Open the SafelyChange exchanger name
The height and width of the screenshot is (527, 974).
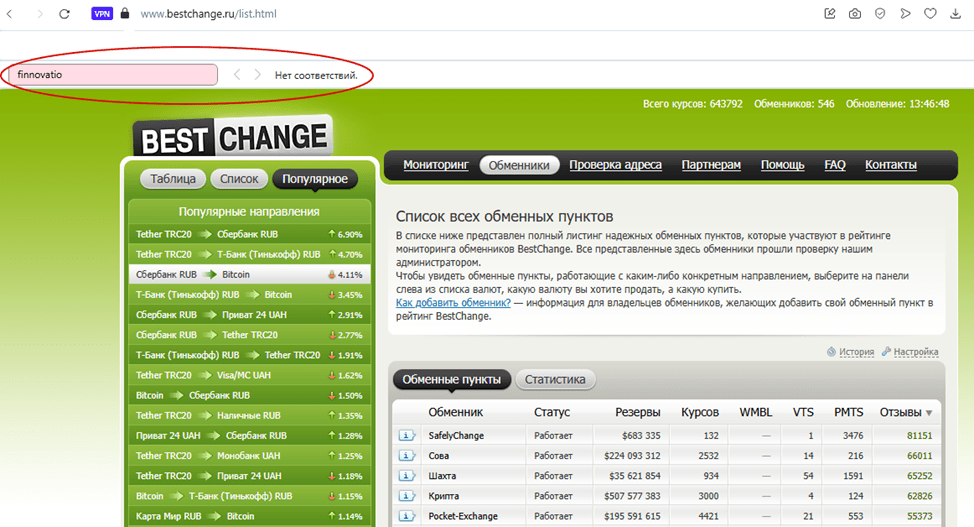[x=456, y=436]
